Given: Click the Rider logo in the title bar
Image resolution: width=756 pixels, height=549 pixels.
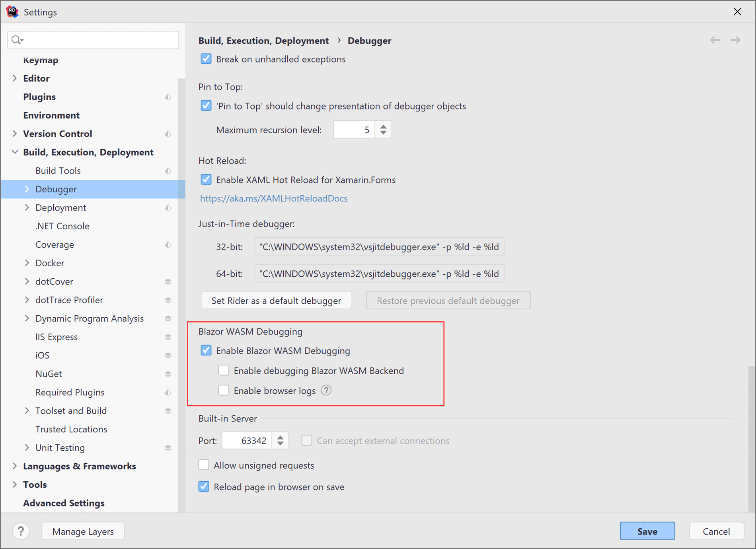Looking at the screenshot, I should [12, 12].
